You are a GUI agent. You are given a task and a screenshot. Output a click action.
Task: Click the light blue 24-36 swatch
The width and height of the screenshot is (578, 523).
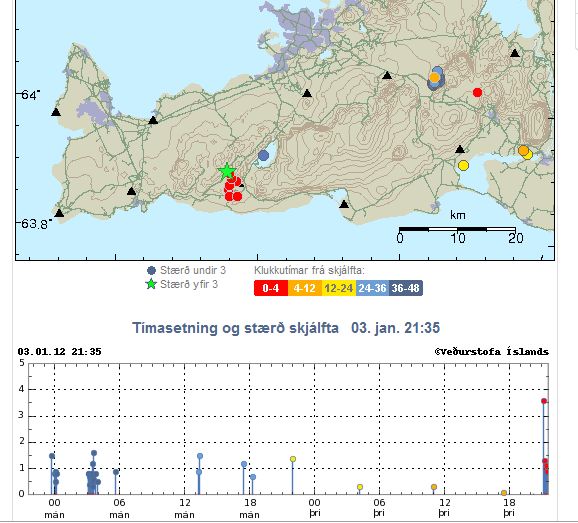pyautogui.click(x=372, y=288)
